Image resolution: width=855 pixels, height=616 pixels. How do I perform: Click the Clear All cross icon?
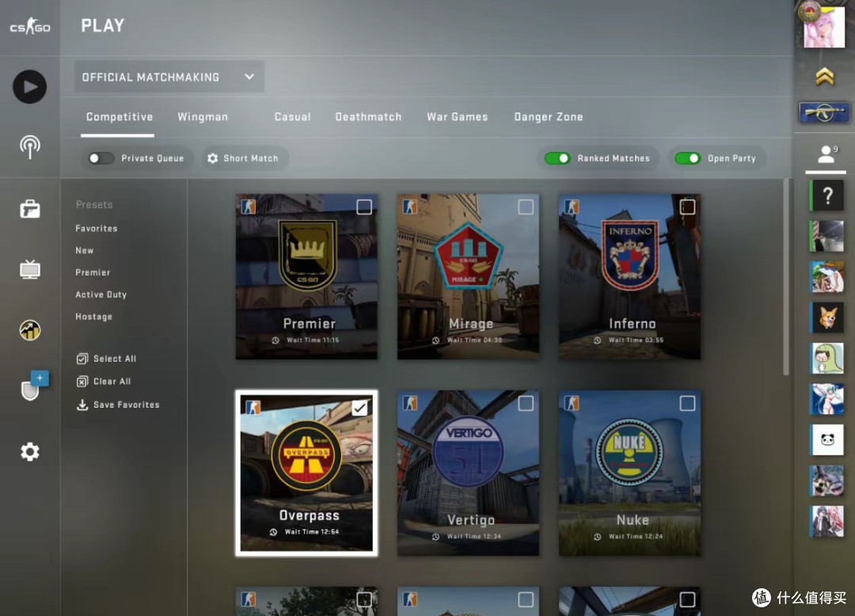[x=82, y=382]
